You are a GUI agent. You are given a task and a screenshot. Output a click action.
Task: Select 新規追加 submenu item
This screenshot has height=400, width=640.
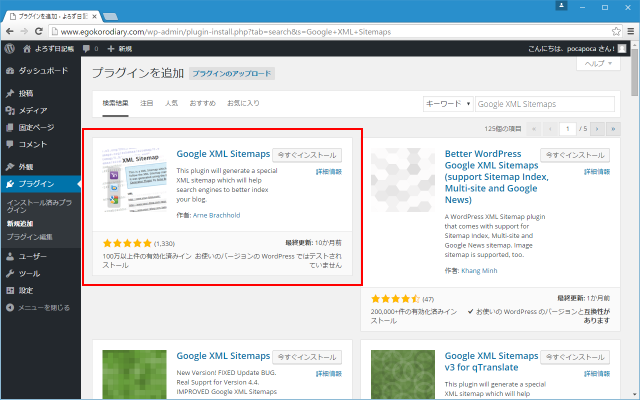coord(20,223)
